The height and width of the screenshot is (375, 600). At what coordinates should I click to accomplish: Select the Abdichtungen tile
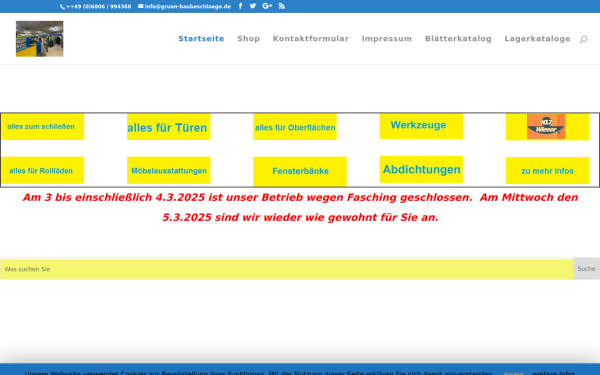tap(421, 169)
